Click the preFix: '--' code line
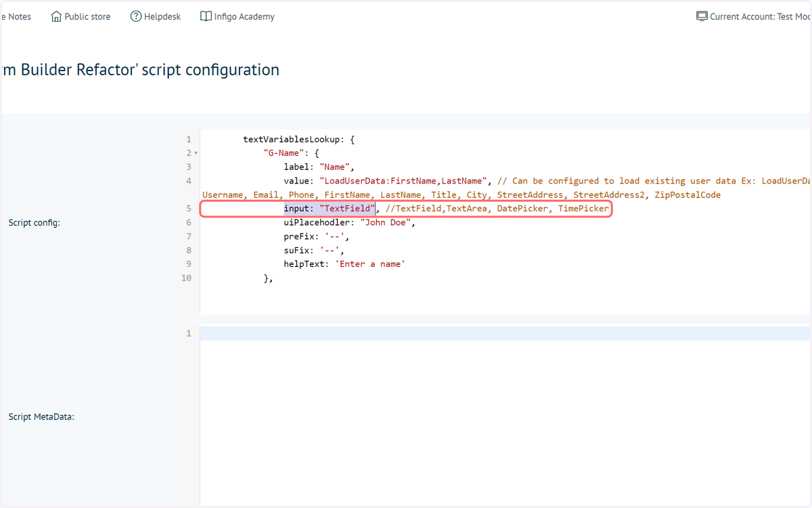 [x=317, y=236]
